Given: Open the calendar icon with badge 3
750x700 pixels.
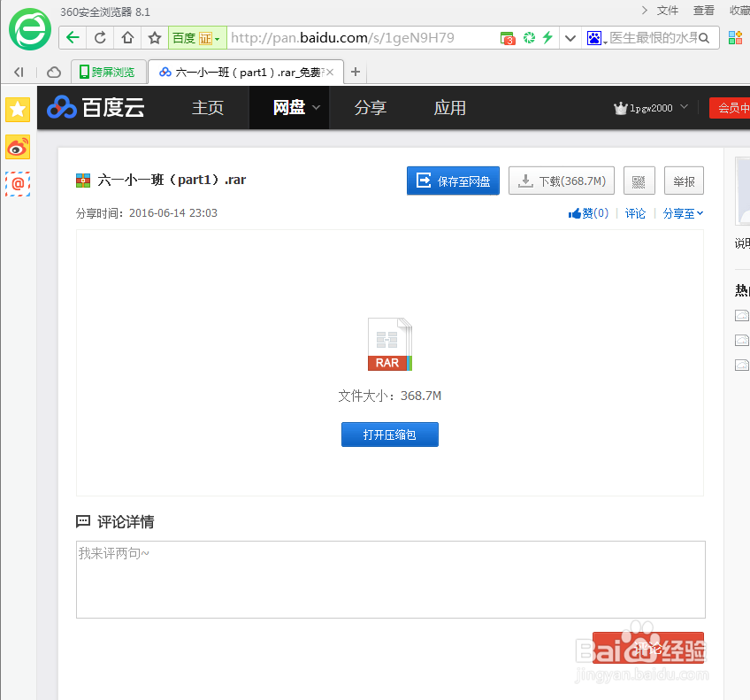Looking at the screenshot, I should click(x=507, y=38).
